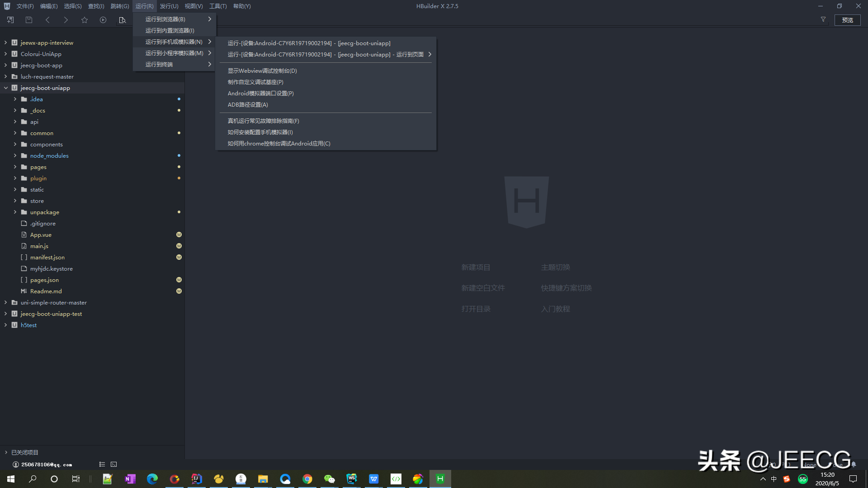Select the Readme.md file
Image resolution: width=868 pixels, height=488 pixels.
click(x=92, y=291)
